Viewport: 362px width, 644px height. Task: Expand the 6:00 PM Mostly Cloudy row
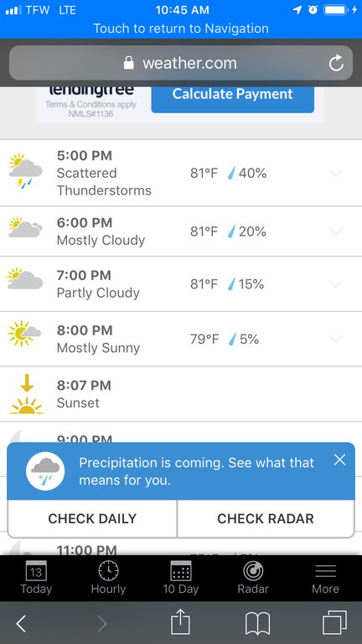(x=336, y=231)
